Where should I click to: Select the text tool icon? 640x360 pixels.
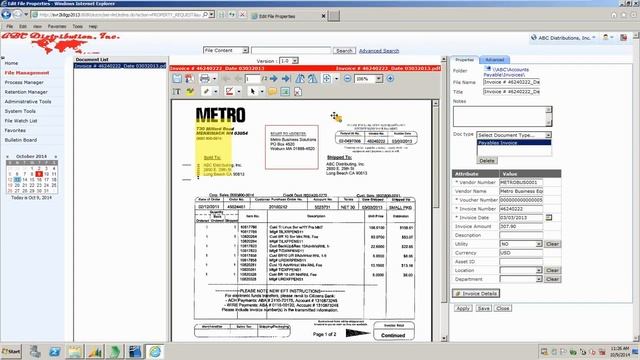click(177, 92)
